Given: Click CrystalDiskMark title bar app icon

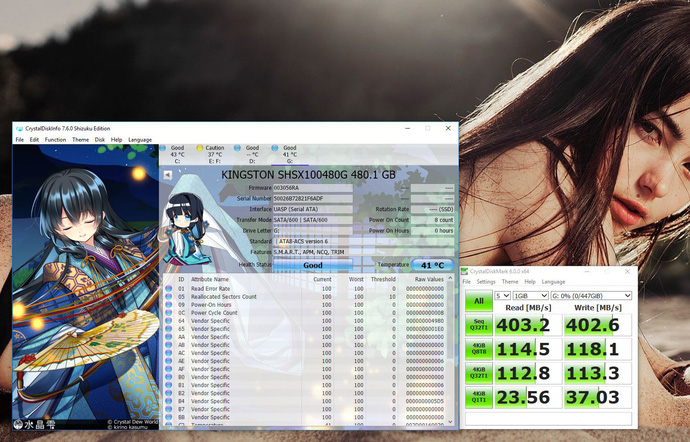Looking at the screenshot, I should click(x=465, y=272).
